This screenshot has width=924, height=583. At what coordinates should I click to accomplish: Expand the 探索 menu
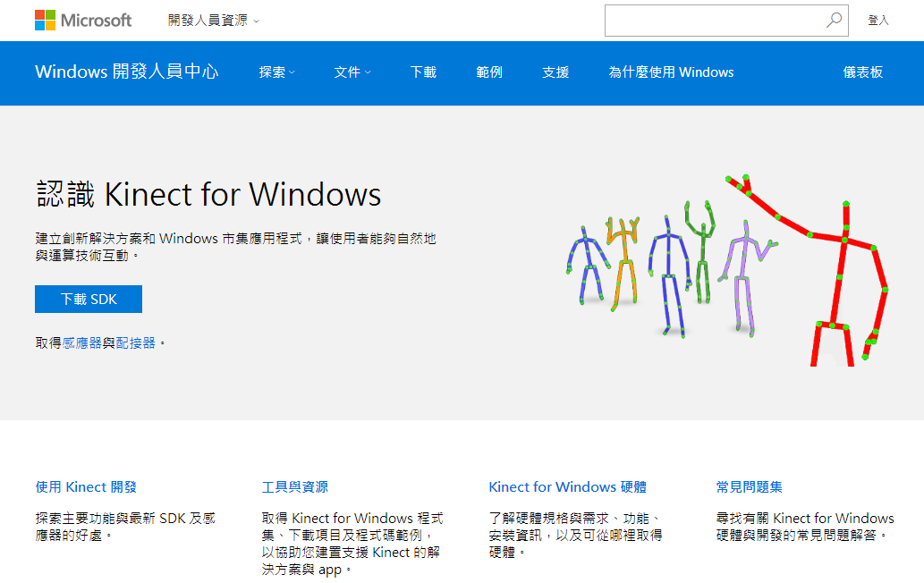pyautogui.click(x=277, y=72)
